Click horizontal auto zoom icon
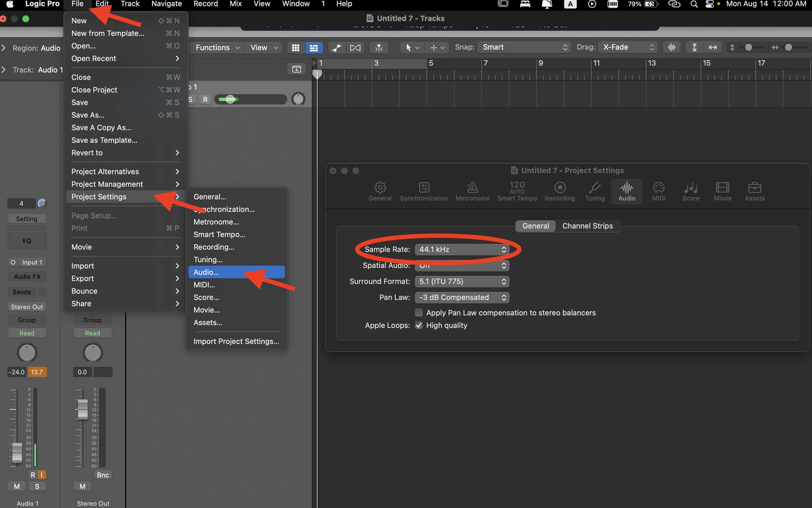 713,47
